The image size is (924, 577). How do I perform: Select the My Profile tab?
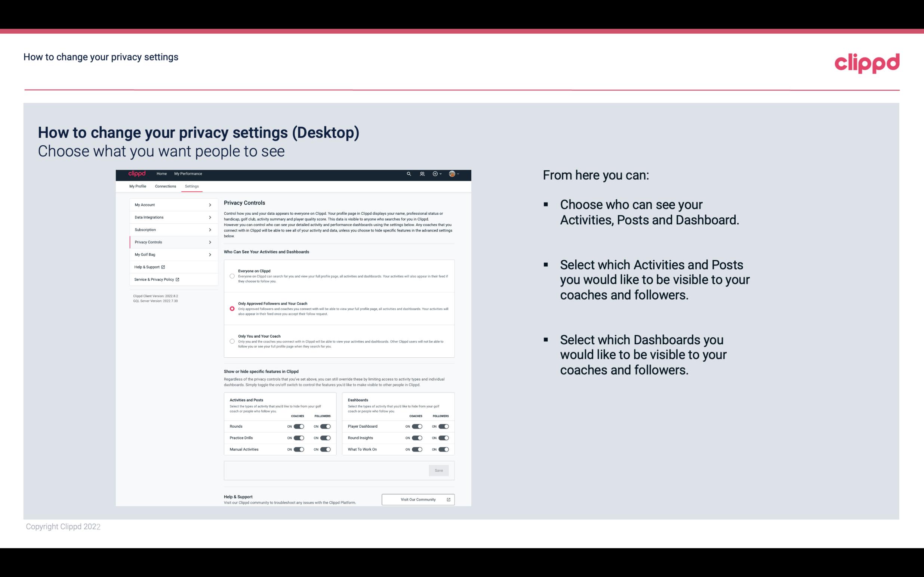(138, 186)
